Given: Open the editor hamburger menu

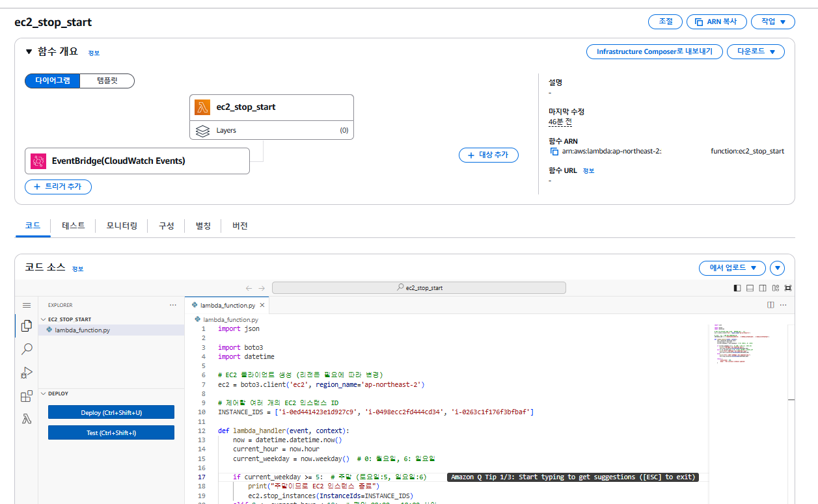Looking at the screenshot, I should [27, 305].
